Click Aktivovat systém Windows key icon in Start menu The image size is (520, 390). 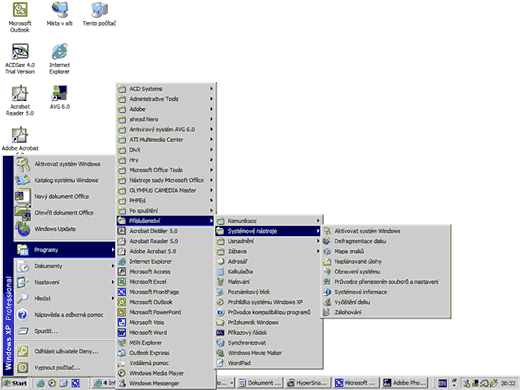click(23, 164)
